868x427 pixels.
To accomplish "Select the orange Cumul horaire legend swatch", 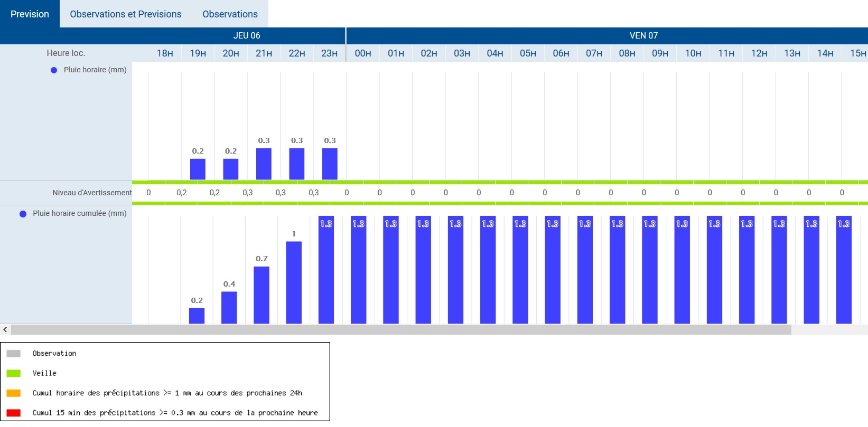I will tap(14, 393).
